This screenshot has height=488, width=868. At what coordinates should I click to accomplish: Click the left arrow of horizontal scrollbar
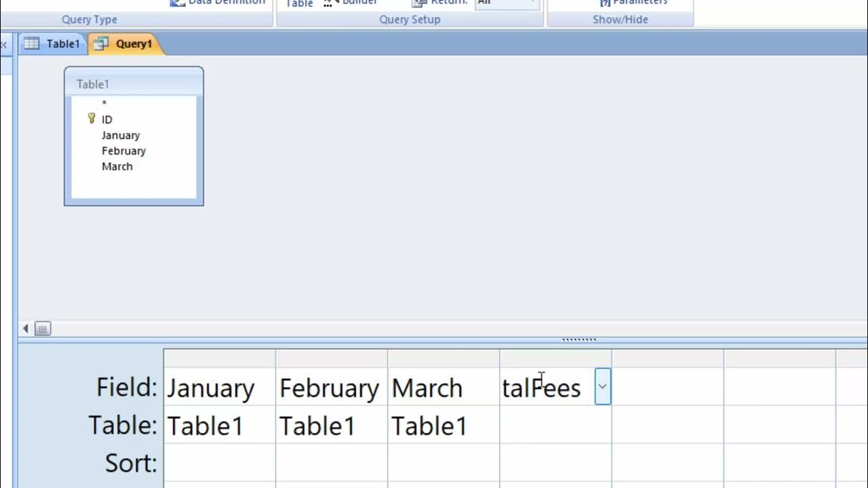26,329
